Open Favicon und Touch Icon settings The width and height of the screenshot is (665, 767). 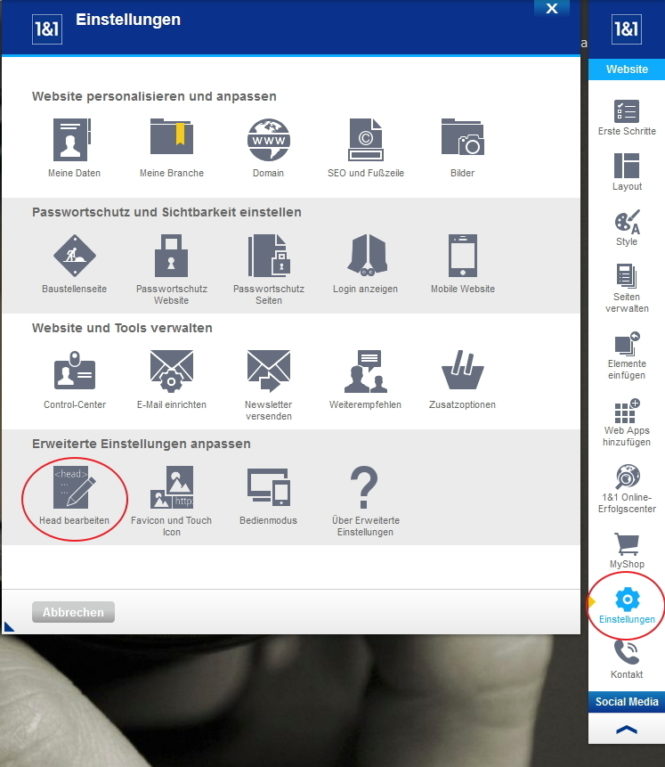[171, 489]
